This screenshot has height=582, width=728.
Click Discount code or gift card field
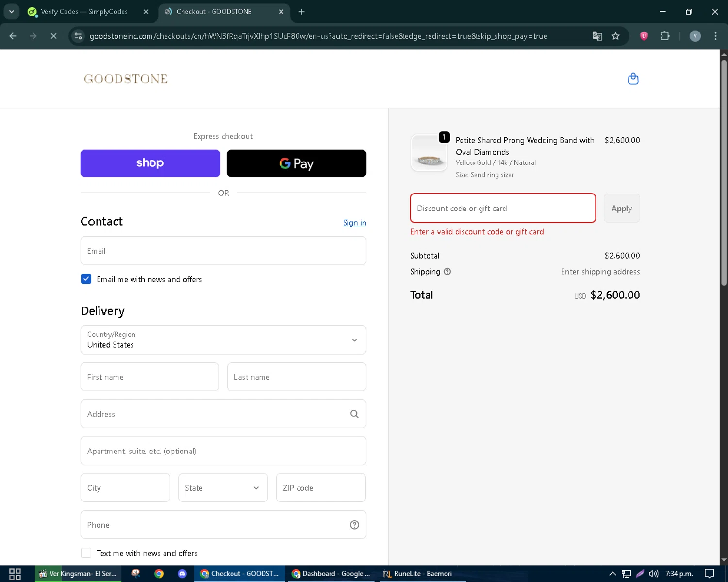tap(503, 209)
